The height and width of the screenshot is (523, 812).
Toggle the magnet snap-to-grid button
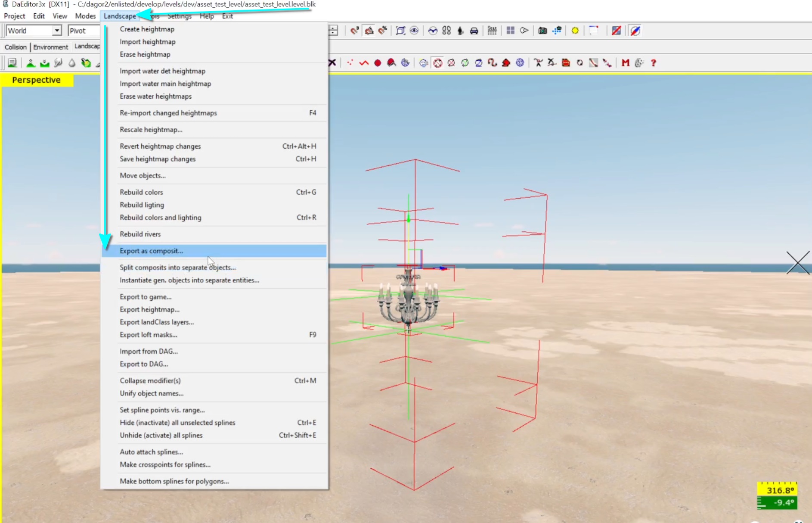click(354, 31)
